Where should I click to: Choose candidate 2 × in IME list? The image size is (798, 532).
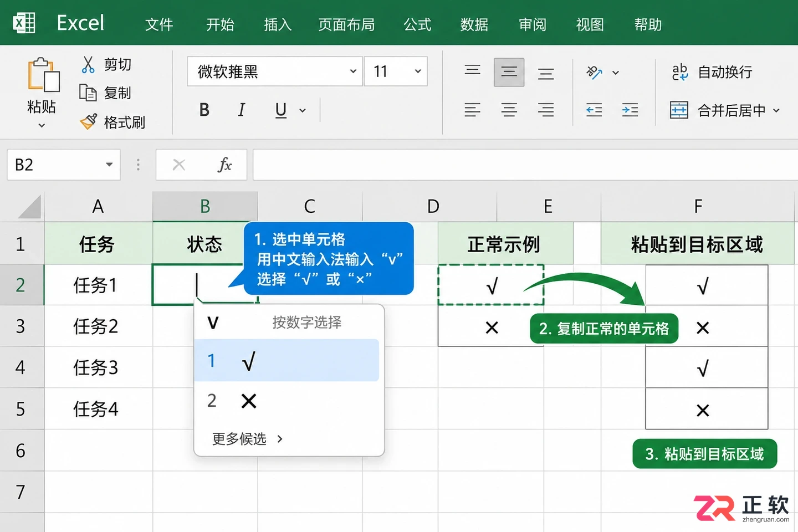pyautogui.click(x=287, y=401)
